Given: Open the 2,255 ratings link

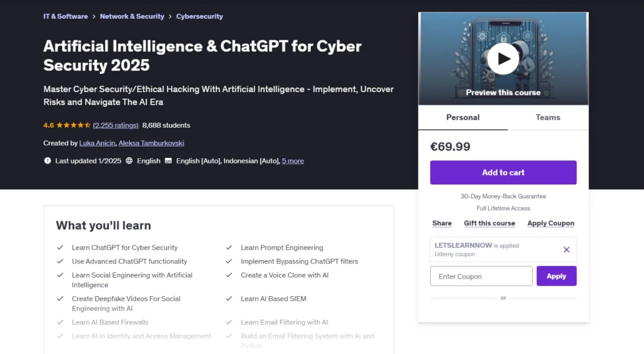Looking at the screenshot, I should pos(116,125).
